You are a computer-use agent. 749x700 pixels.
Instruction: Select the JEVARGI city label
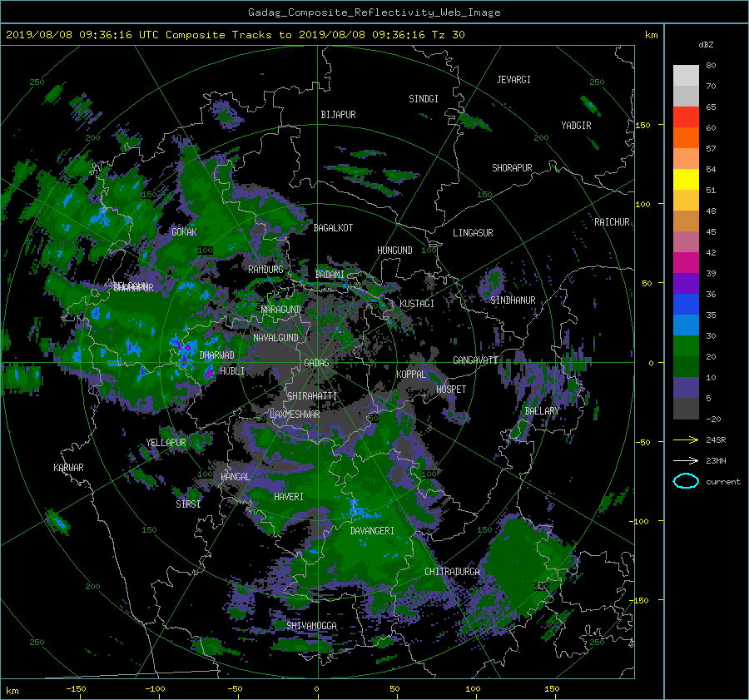pos(513,80)
